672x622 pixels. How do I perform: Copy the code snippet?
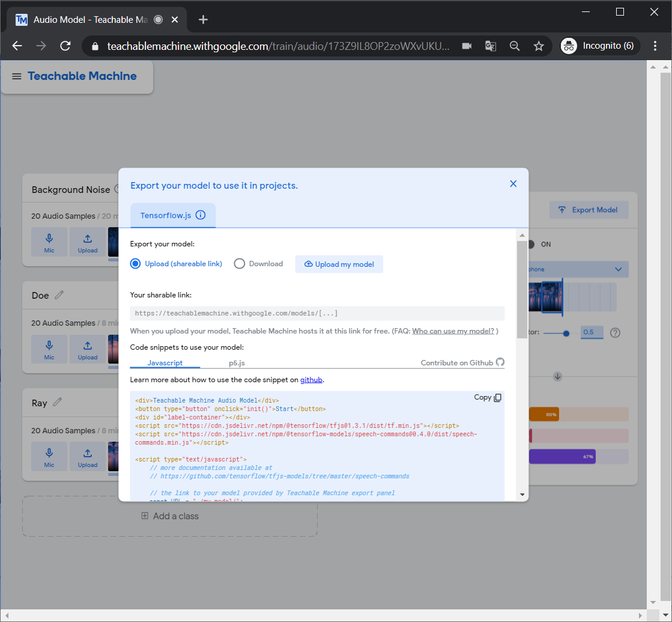[x=488, y=397]
